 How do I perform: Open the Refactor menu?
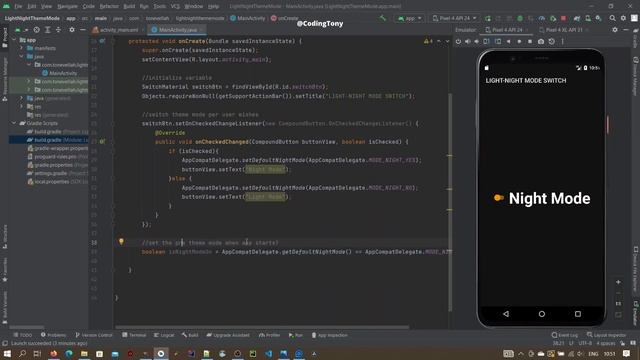coord(109,6)
